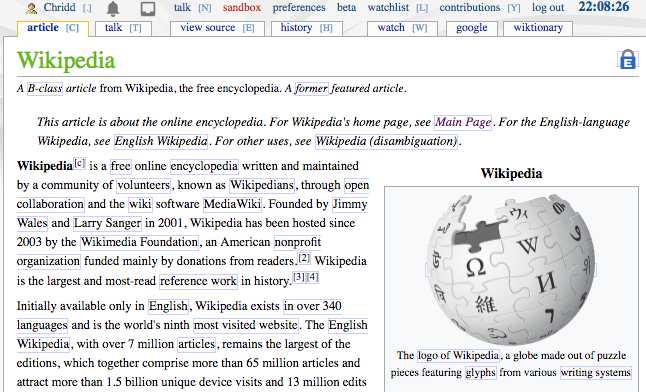Open the notices tray icon
Screen dimensions: 646x392
point(148,9)
